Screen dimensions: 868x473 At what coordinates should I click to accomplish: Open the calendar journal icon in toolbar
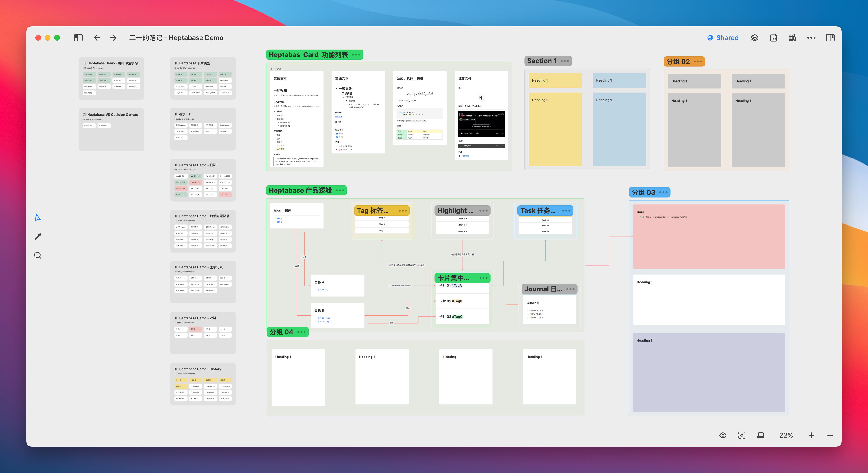(x=774, y=38)
